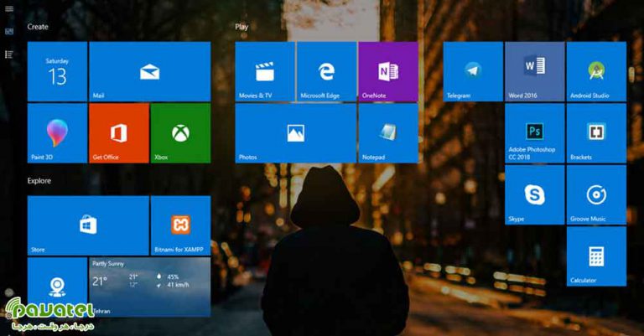Launch Paint 3D tile
Viewport: 644px width, 336px height.
coord(57,133)
